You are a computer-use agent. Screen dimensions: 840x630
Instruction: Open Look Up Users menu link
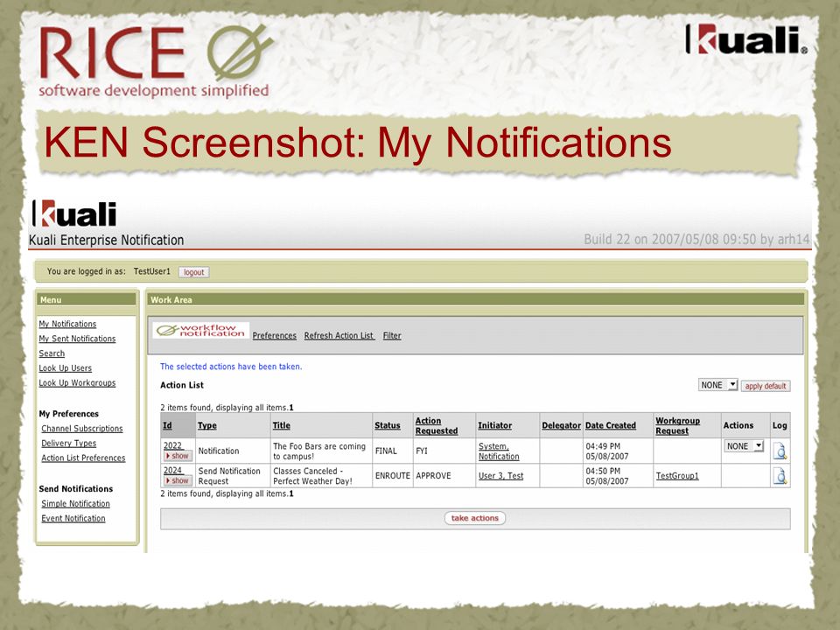point(66,368)
